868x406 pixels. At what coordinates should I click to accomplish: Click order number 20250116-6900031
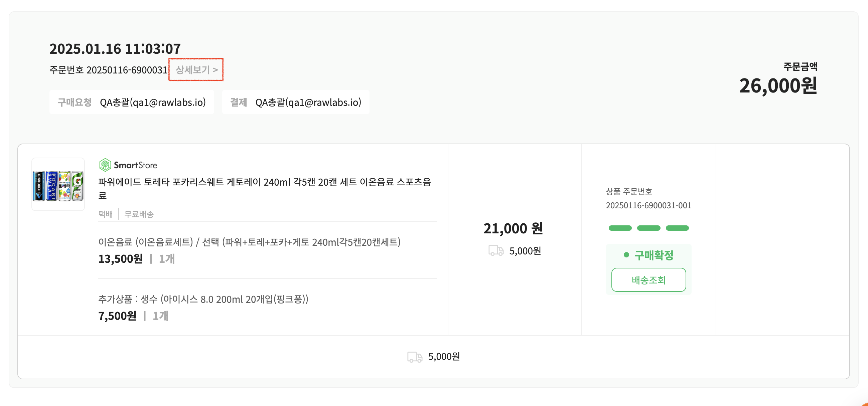[127, 70]
